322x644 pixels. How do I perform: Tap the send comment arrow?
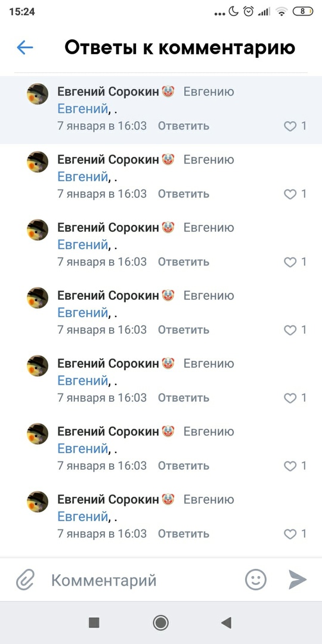298,580
